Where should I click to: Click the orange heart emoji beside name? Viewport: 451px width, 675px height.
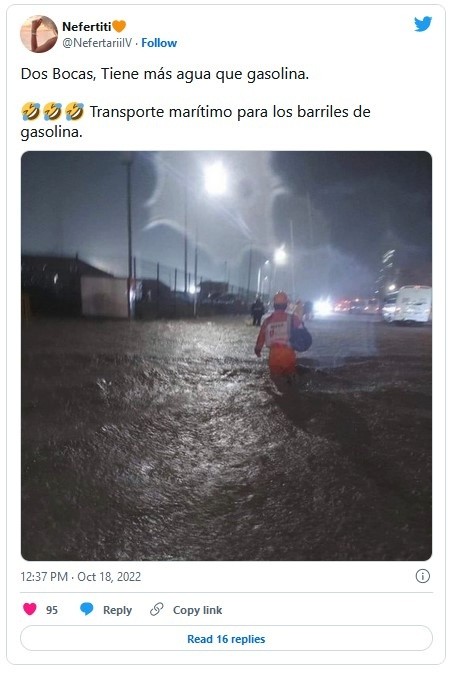119,26
